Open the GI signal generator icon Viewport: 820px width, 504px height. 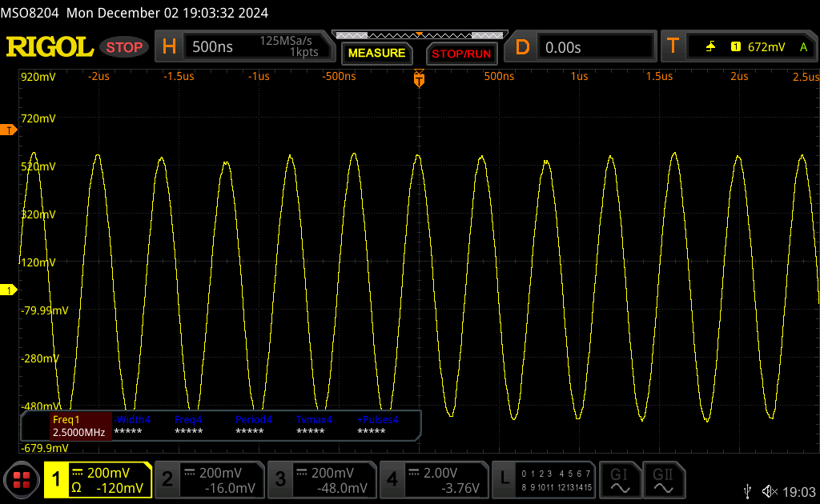click(620, 480)
